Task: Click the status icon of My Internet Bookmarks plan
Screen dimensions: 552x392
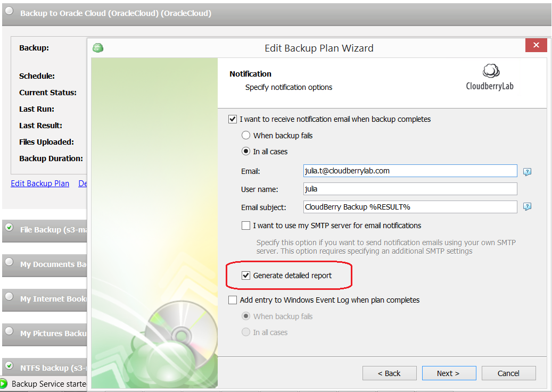Action: pyautogui.click(x=9, y=297)
